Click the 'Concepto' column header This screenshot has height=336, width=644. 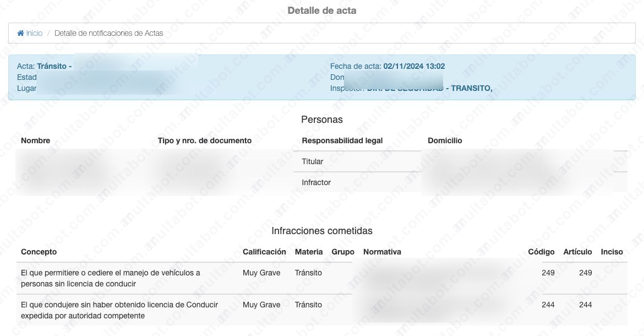pyautogui.click(x=39, y=252)
